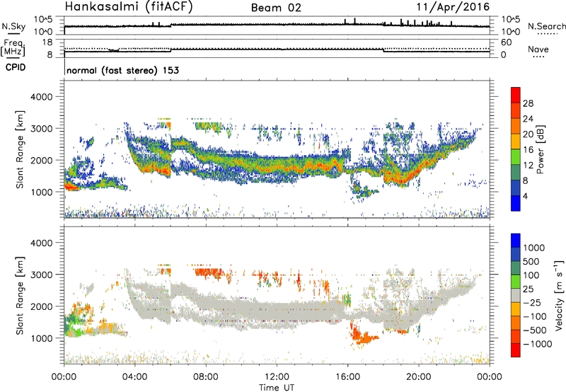Click the 3000 tick of velocity panel
The width and height of the screenshot is (566, 392).
(x=41, y=275)
